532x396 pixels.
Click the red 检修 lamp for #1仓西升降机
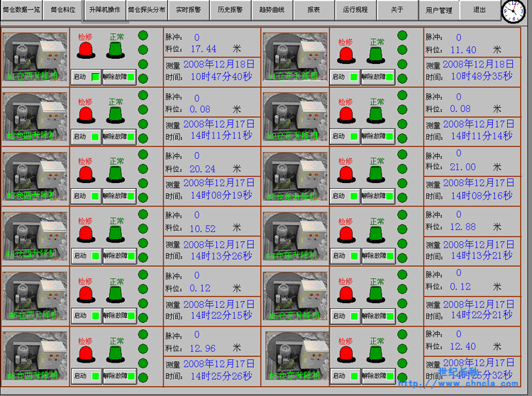(x=86, y=50)
